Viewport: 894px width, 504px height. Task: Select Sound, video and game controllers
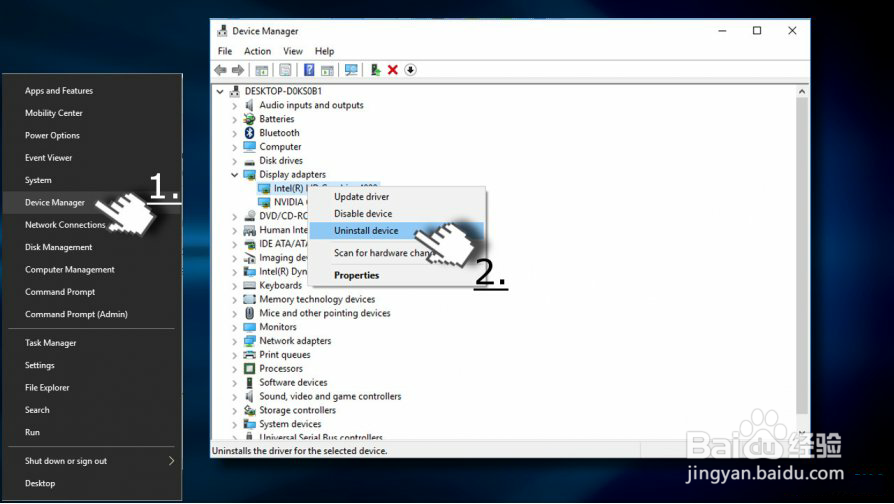pyautogui.click(x=330, y=396)
